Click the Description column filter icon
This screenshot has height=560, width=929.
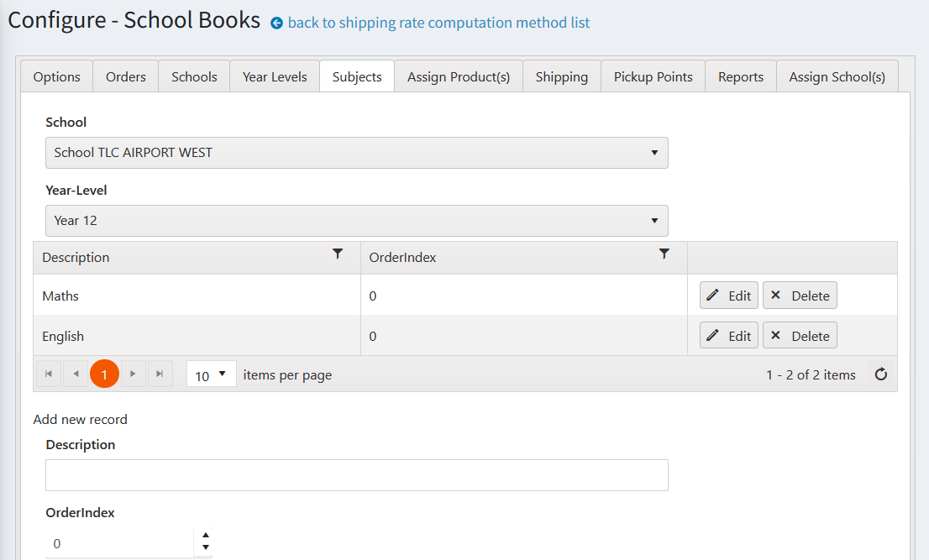pyautogui.click(x=338, y=254)
